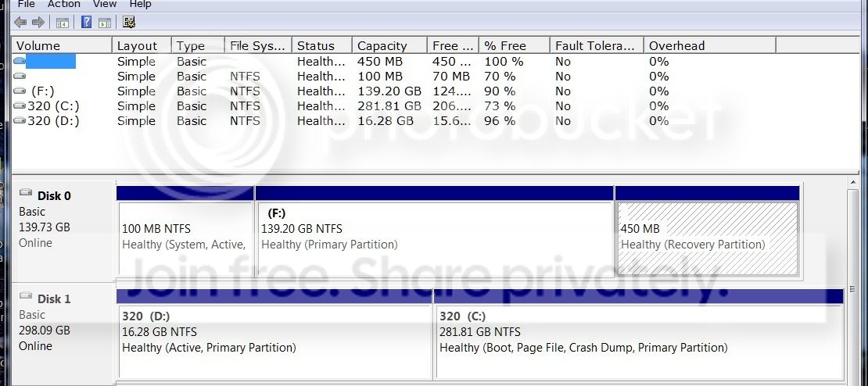Select the 320 (C:) volume row in list

(435, 106)
